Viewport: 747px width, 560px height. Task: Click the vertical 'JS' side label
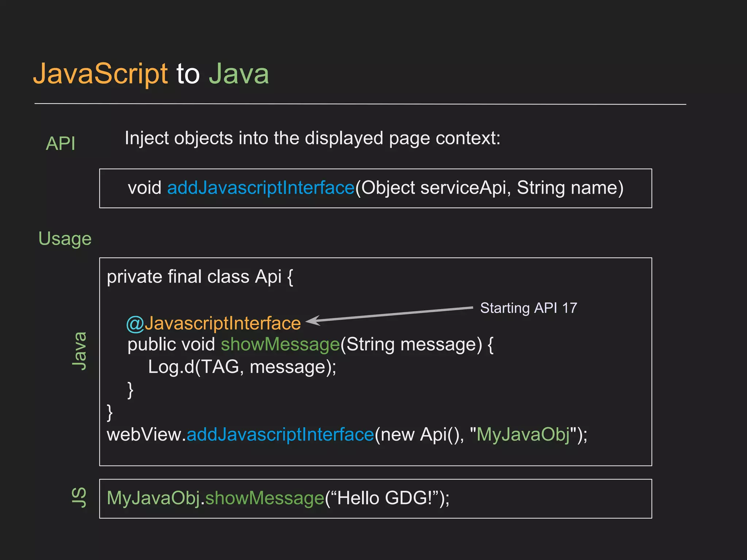tap(79, 498)
